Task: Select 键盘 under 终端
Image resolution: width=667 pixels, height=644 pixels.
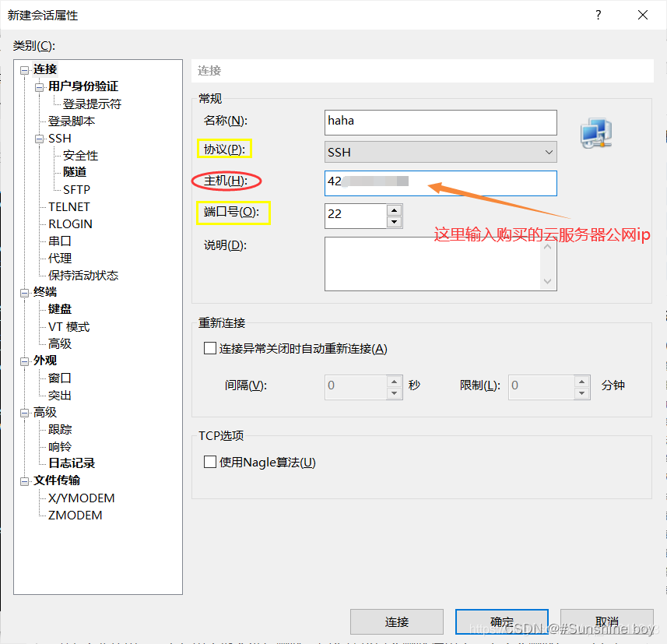Action: pyautogui.click(x=60, y=309)
